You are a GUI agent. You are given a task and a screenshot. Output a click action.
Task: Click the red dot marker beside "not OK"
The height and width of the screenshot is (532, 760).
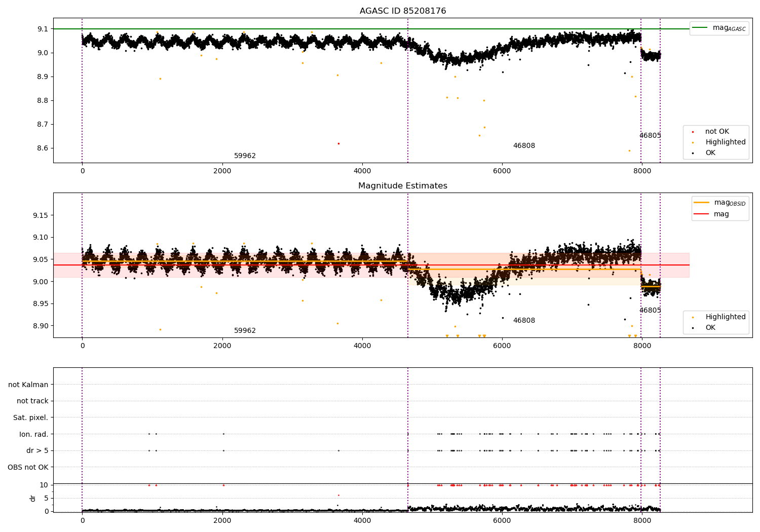click(x=693, y=132)
